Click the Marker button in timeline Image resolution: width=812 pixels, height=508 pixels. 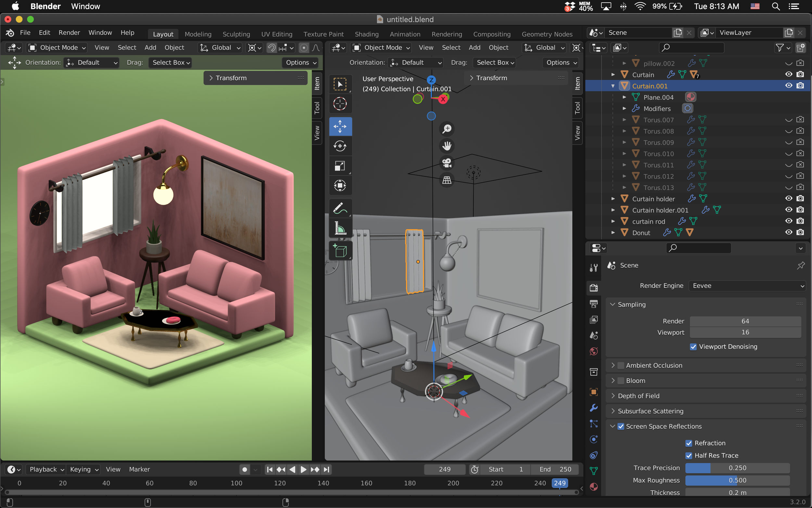(x=139, y=469)
